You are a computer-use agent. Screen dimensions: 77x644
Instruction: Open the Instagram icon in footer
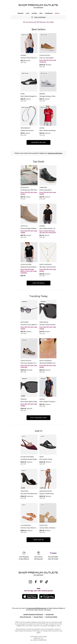pyautogui.click(x=31, y=582)
